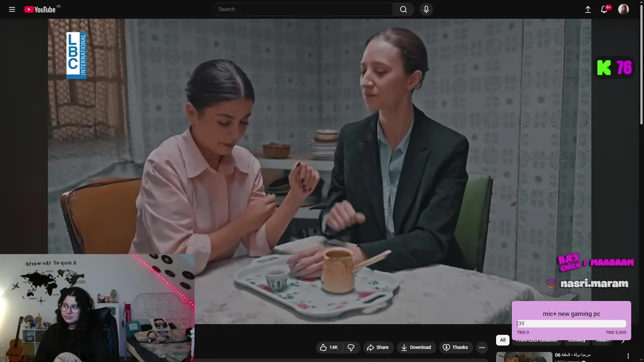Screen dimensions: 644x362
Task: Open the hamburger guide menu
Action: click(12, 10)
